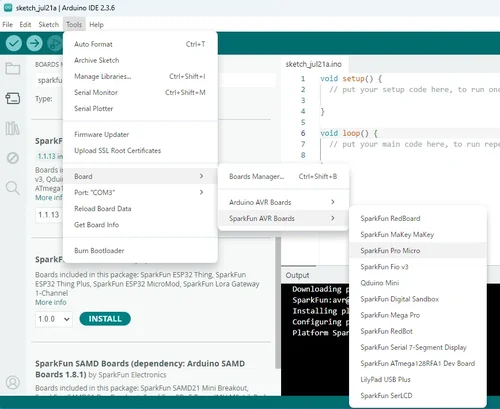
Task: Select SparkFun Fio v3 board
Action: (418, 267)
